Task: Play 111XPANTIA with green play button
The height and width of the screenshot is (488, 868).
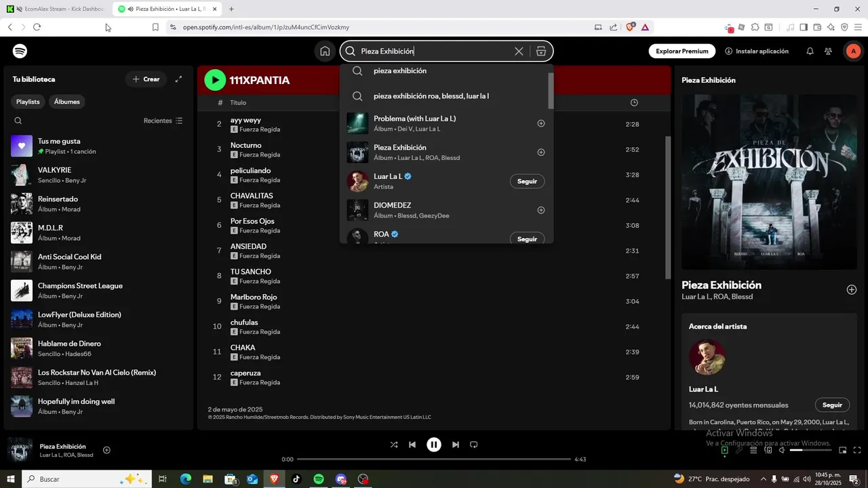Action: pos(215,80)
